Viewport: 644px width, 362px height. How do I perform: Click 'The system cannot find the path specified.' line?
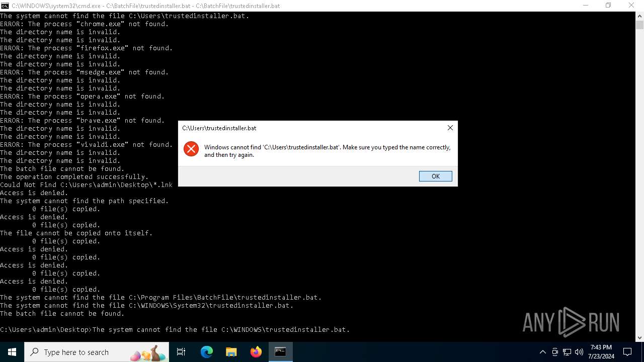pos(85,201)
